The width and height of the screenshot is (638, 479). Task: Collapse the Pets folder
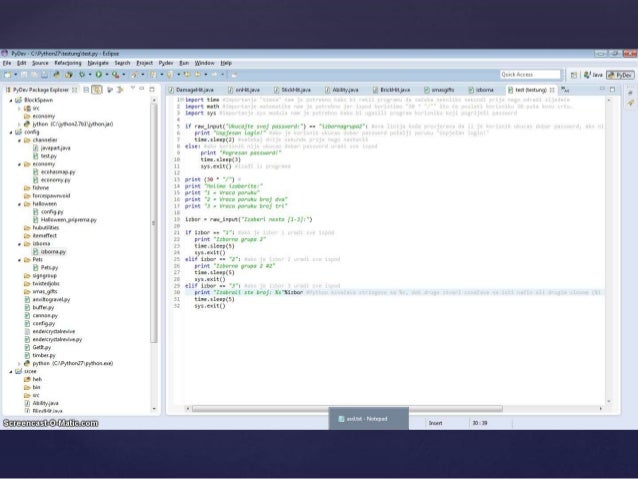[x=19, y=260]
